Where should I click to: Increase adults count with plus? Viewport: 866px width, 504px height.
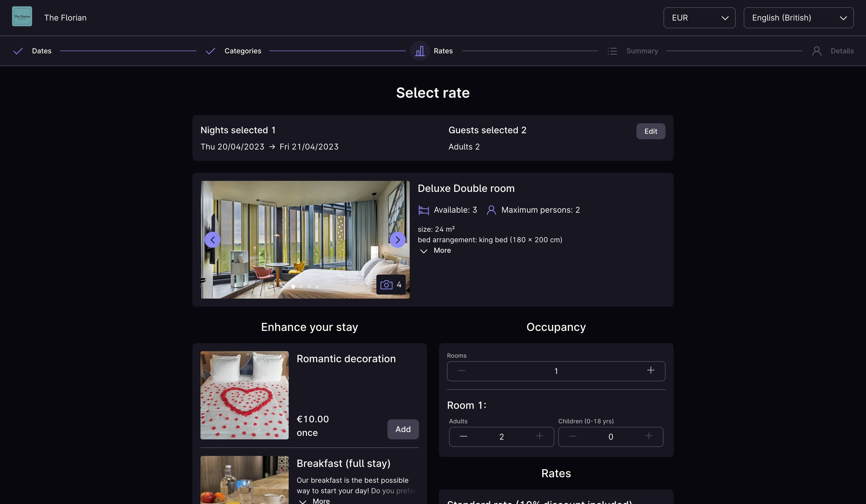click(x=539, y=436)
